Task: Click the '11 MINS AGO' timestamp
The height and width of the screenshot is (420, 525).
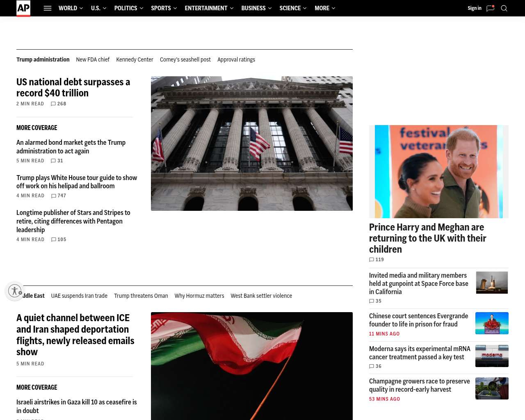Action: (384, 334)
